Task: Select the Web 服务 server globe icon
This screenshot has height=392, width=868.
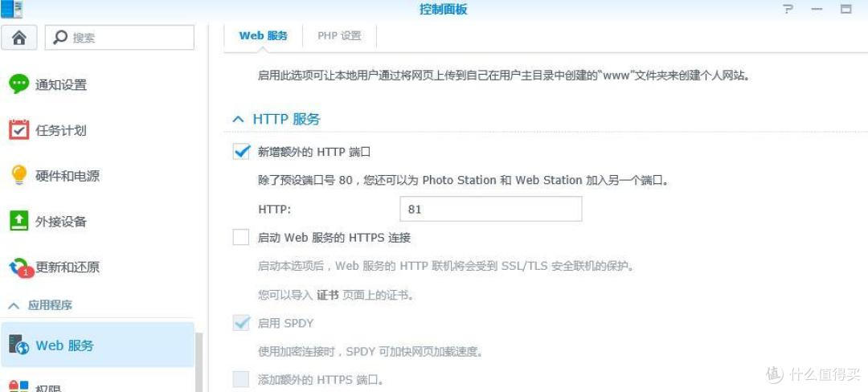Action: (x=18, y=345)
